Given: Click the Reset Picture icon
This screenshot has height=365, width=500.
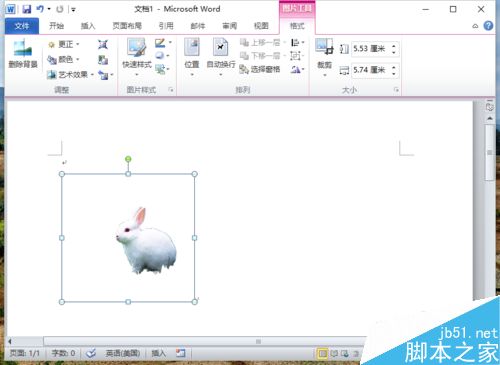Looking at the screenshot, I should 103,75.
